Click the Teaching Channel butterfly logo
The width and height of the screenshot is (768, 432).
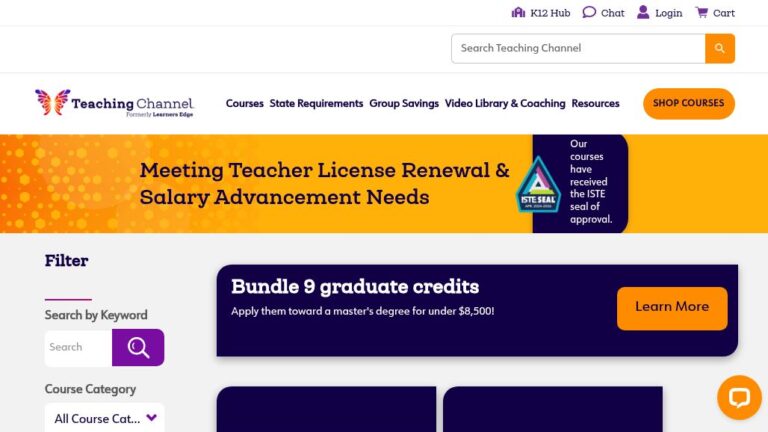pos(114,103)
